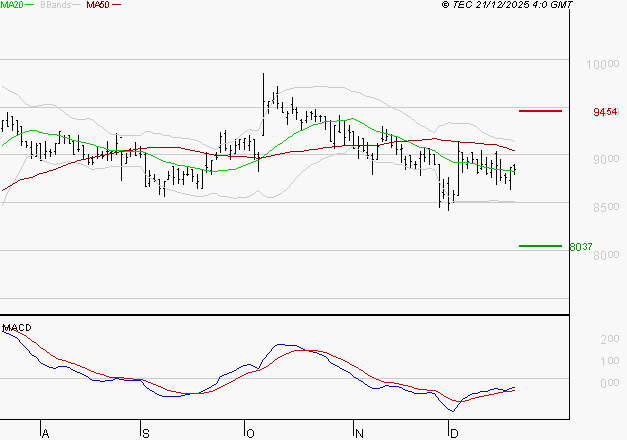Click the green 8037 support value

click(x=581, y=247)
